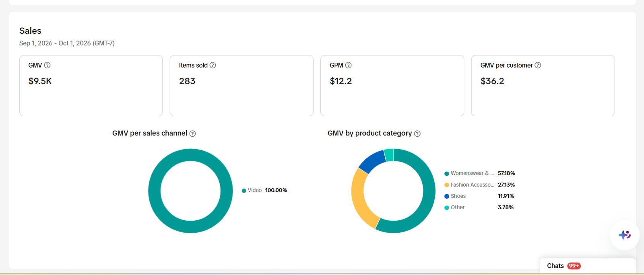644x275 pixels.
Task: Click the $36.2 GMV per customer value
Action: click(492, 81)
